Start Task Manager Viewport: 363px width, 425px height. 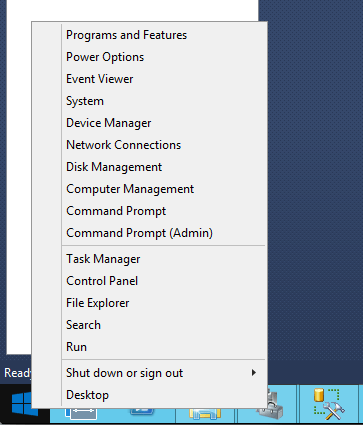(103, 259)
